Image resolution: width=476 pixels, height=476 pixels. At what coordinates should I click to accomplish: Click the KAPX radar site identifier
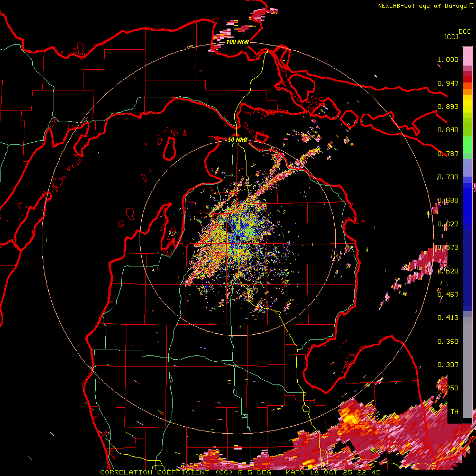pyautogui.click(x=296, y=472)
